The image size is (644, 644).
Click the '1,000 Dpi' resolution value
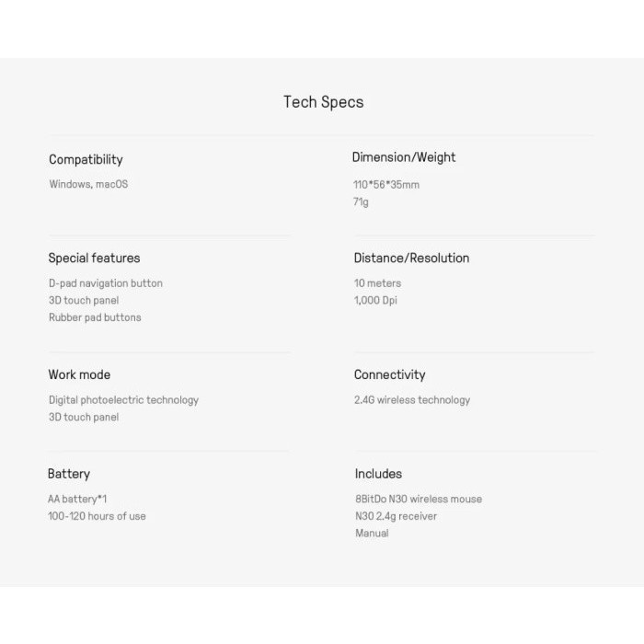point(375,300)
